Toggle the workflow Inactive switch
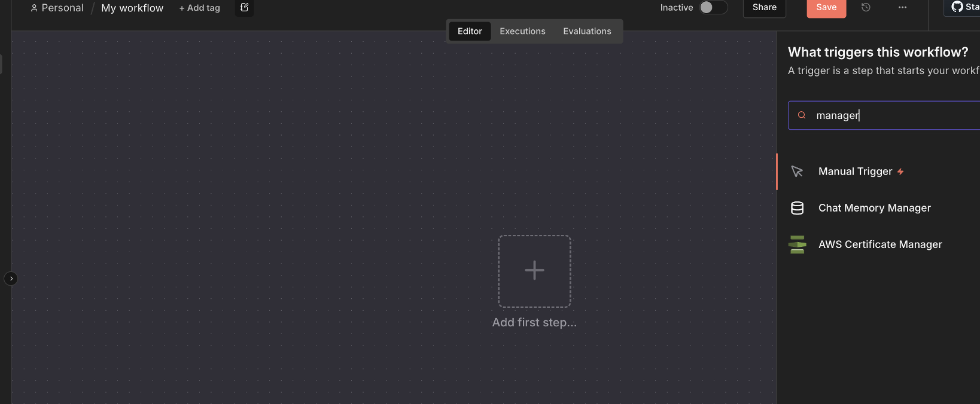Image resolution: width=980 pixels, height=404 pixels. pos(713,7)
